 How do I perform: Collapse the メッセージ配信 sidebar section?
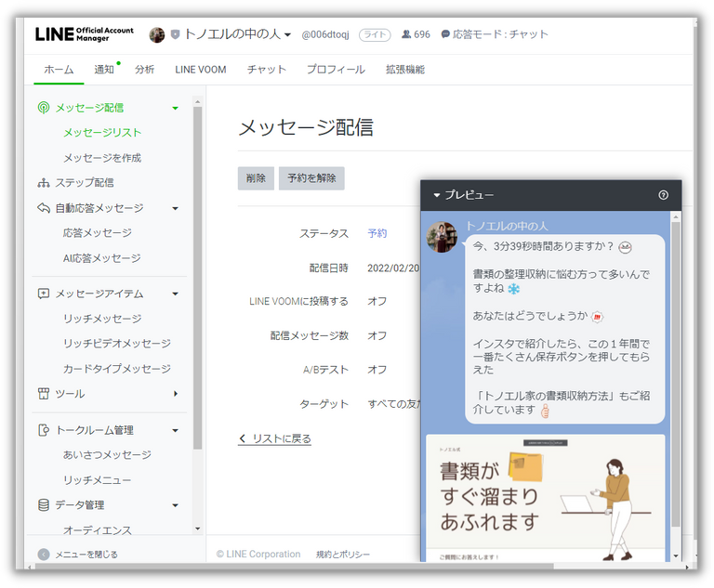point(176,108)
